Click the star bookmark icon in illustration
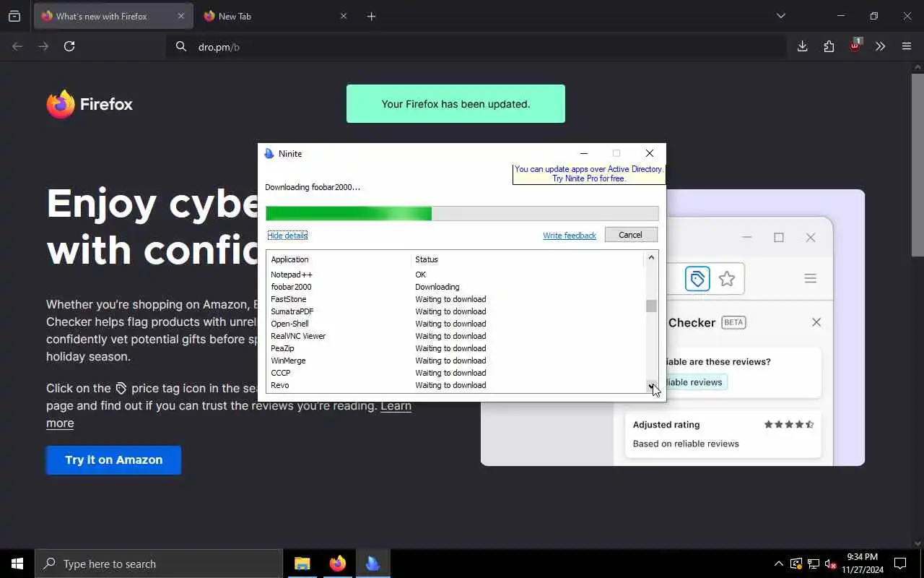Image resolution: width=924 pixels, height=578 pixels. point(727,279)
